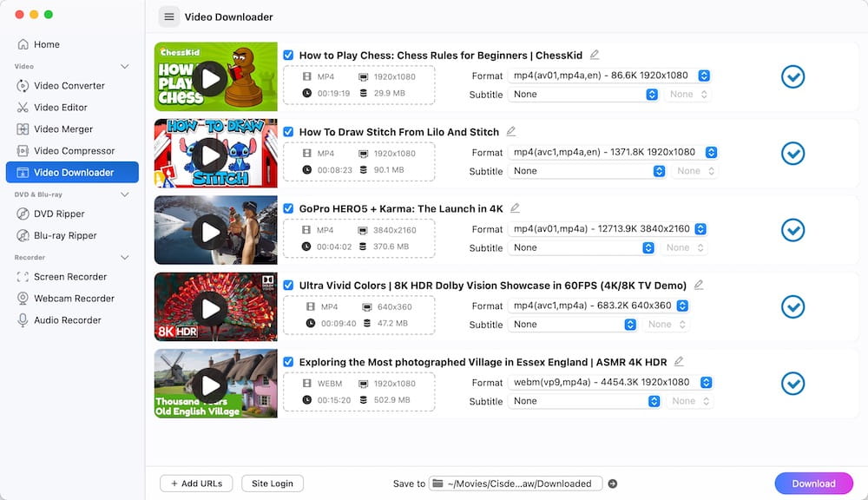Play the GoPro HERO5 thumbnail preview

click(210, 232)
